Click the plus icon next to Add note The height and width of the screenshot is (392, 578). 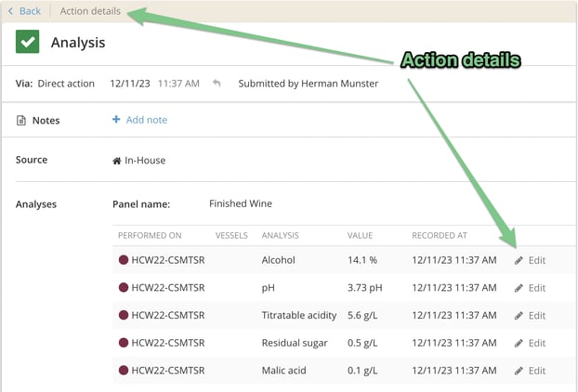(x=116, y=120)
